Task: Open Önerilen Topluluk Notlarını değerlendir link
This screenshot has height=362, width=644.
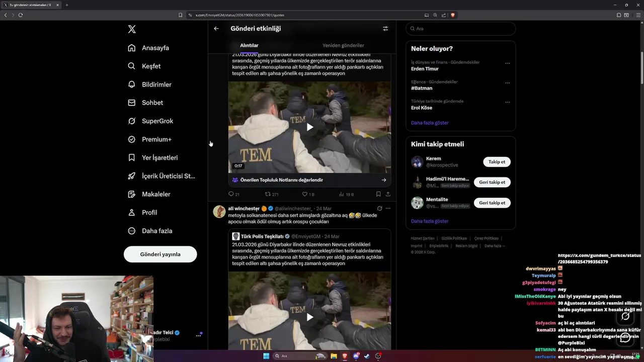Action: pyautogui.click(x=309, y=180)
